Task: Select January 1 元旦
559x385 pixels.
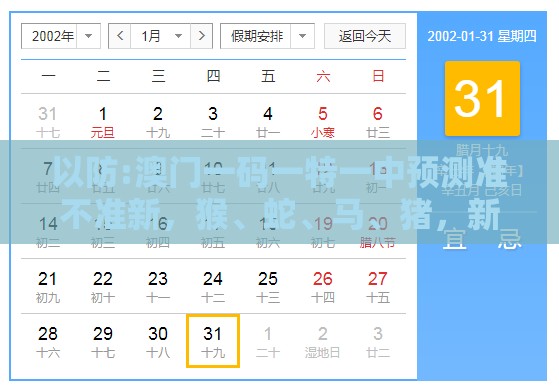Action: (103, 122)
